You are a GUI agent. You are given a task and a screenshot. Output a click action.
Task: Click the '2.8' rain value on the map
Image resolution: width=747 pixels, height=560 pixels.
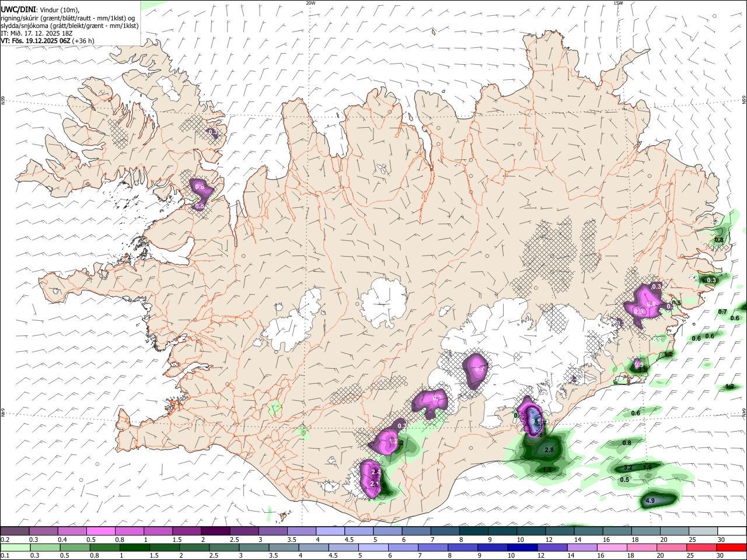(549, 450)
